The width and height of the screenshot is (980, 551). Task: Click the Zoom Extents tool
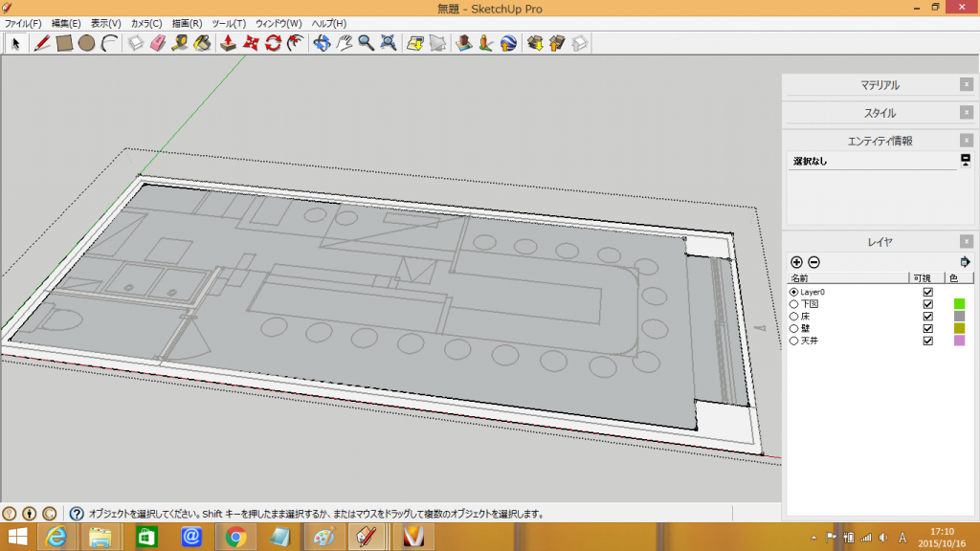point(389,43)
